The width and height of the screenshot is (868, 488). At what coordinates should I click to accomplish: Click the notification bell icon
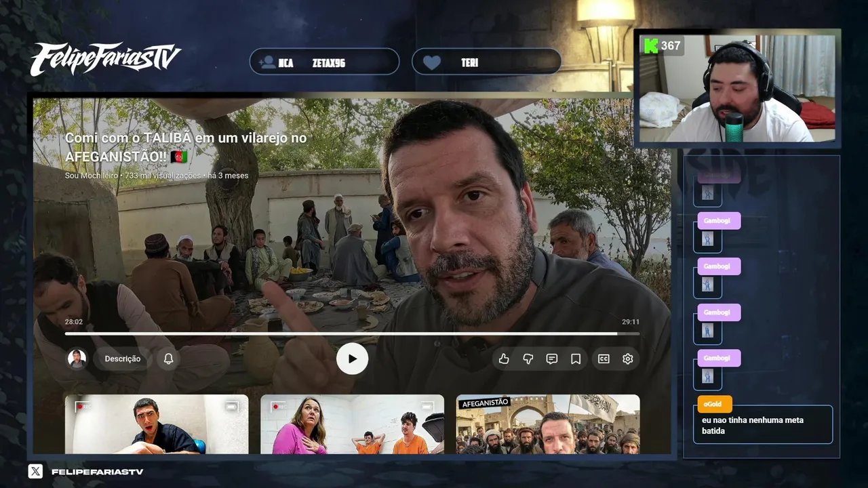[169, 359]
